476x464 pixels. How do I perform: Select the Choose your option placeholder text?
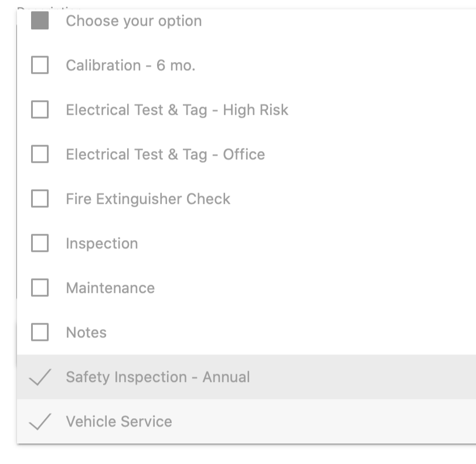point(134,21)
